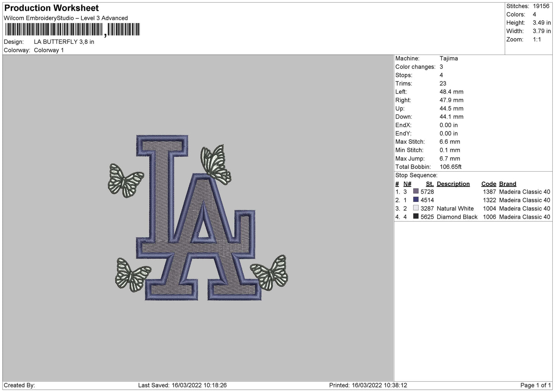
Task: Click the Max Stitch value '6.6 mm'
Action: click(x=450, y=142)
